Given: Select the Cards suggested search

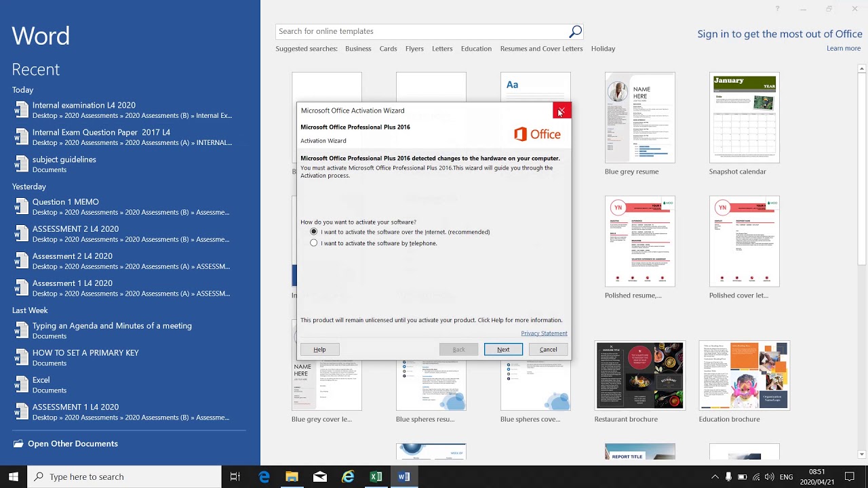Looking at the screenshot, I should pos(388,49).
